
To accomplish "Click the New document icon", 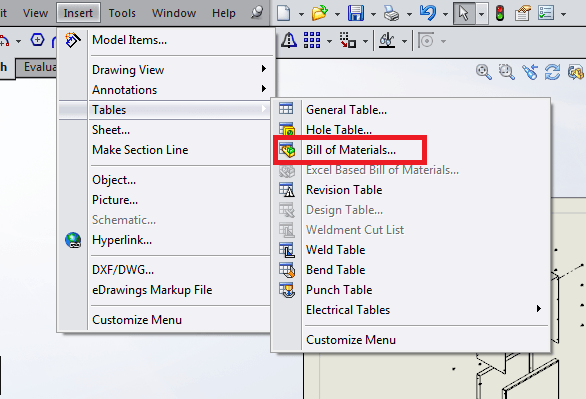I will point(284,13).
